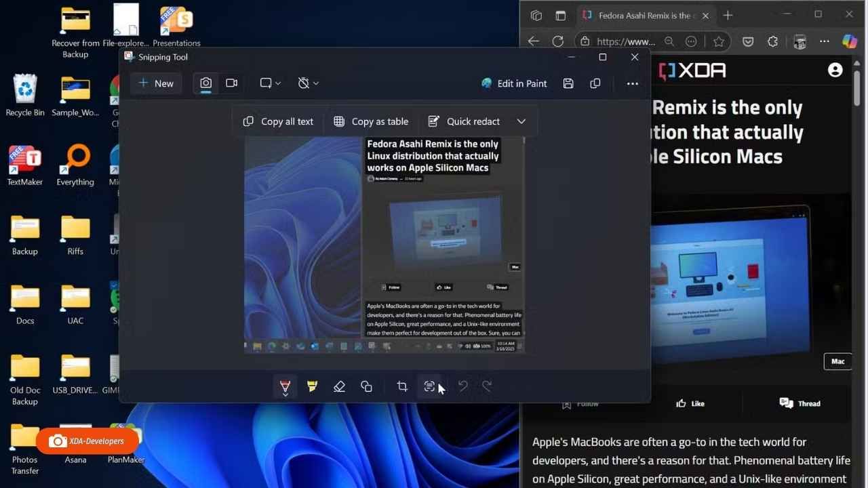Activate the text actions tool
Viewport: 868px width, 488px height.
[429, 386]
